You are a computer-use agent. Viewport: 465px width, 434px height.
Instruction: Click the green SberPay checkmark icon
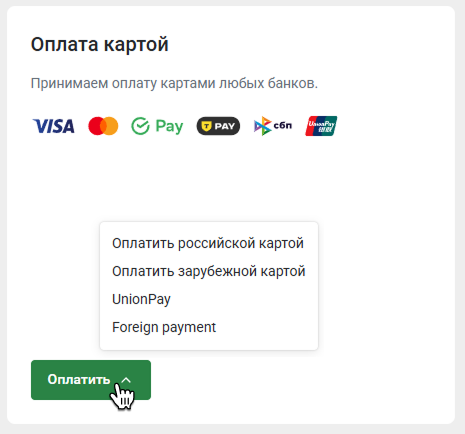[x=140, y=126]
